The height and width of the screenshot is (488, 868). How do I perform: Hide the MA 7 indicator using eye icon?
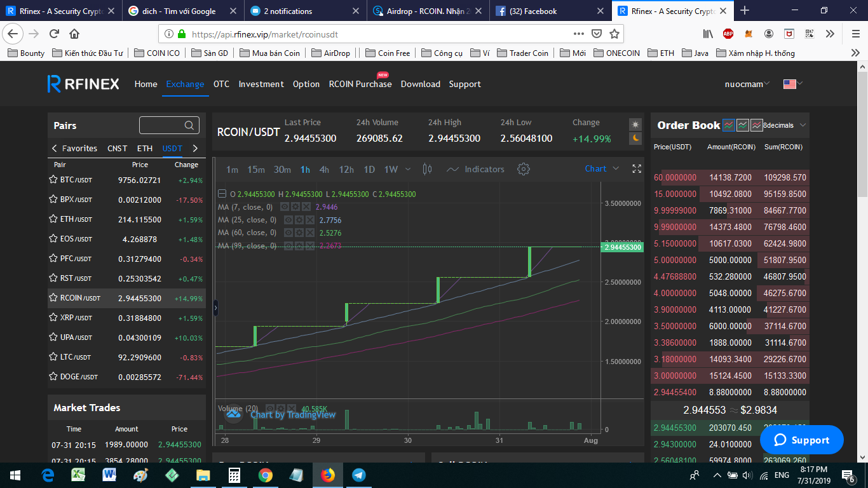(285, 207)
